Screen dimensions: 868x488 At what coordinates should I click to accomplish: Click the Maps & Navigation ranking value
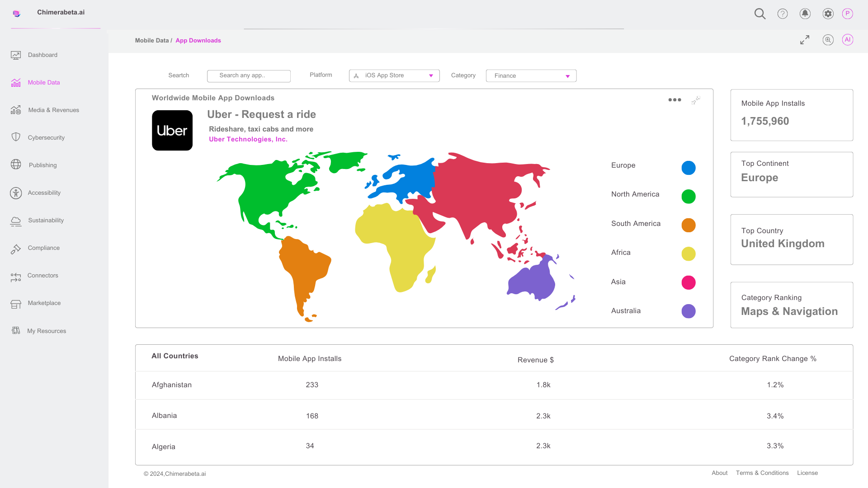click(789, 311)
